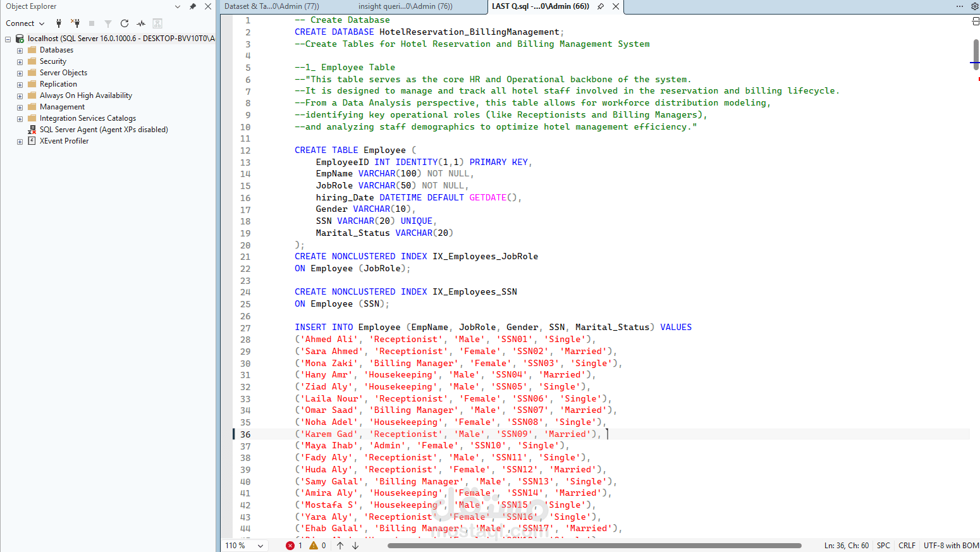
Task: Expand the Security folder
Action: [x=20, y=61]
